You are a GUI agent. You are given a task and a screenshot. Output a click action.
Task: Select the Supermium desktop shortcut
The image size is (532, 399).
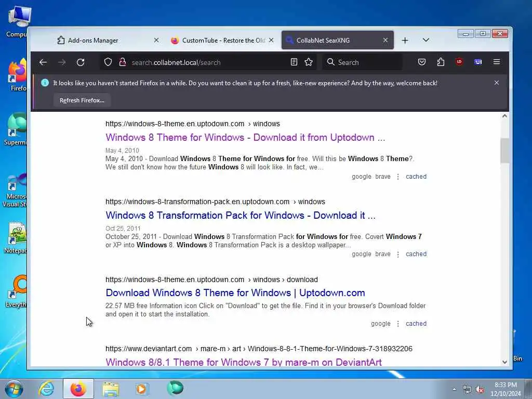click(x=15, y=129)
